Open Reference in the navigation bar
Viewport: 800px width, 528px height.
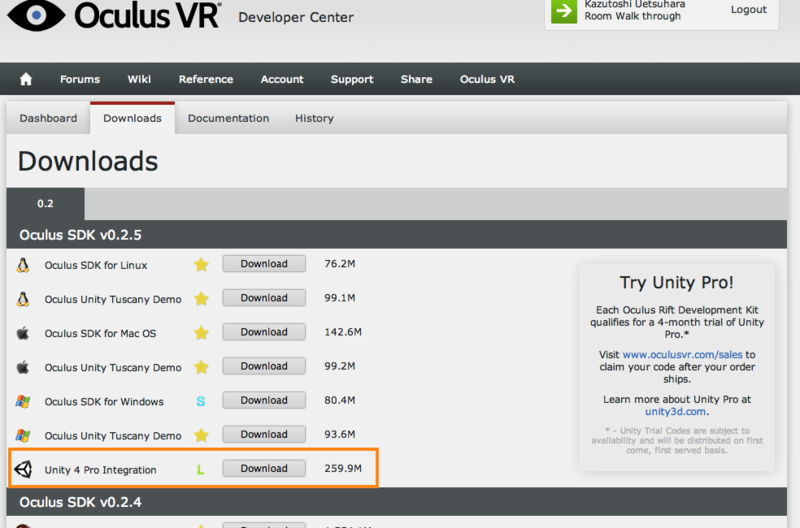point(206,79)
